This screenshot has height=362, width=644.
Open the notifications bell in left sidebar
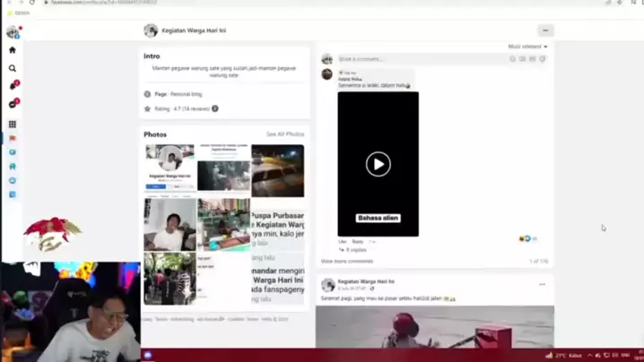pos(13,86)
